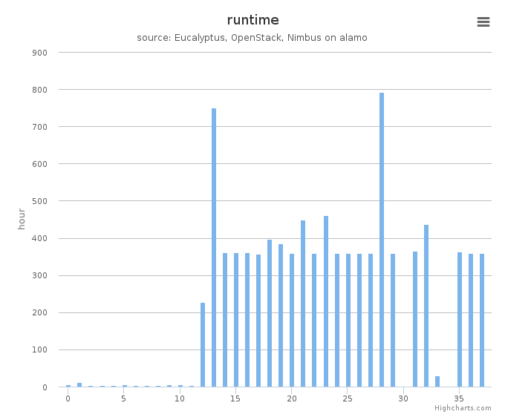Select the bar at x=32 near 435 hours
Screen dimensions: 505x420
coord(426,306)
